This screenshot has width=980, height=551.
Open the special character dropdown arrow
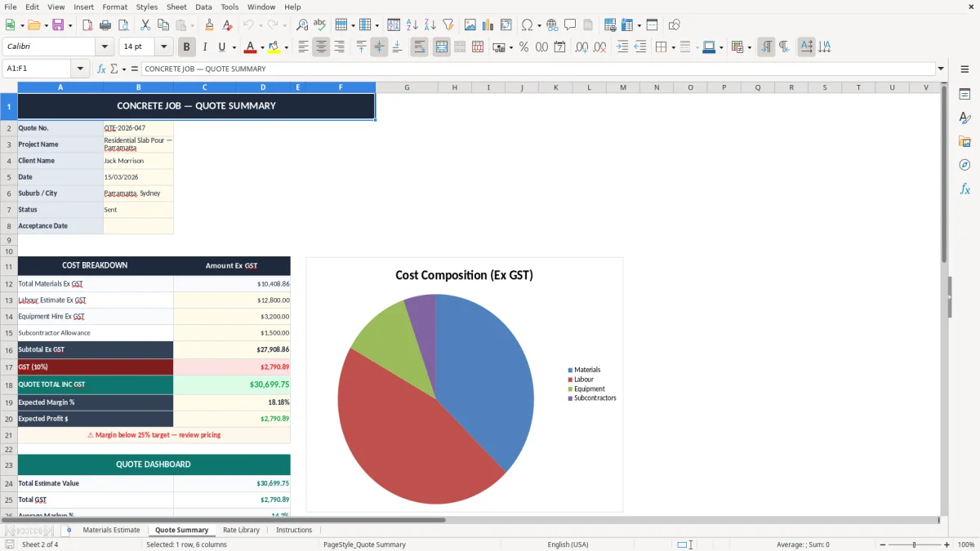[540, 25]
